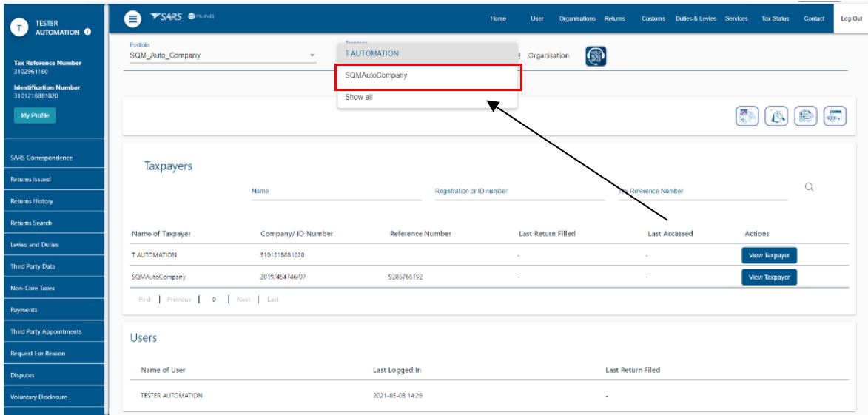
Task: Open the Contact menu
Action: click(814, 18)
